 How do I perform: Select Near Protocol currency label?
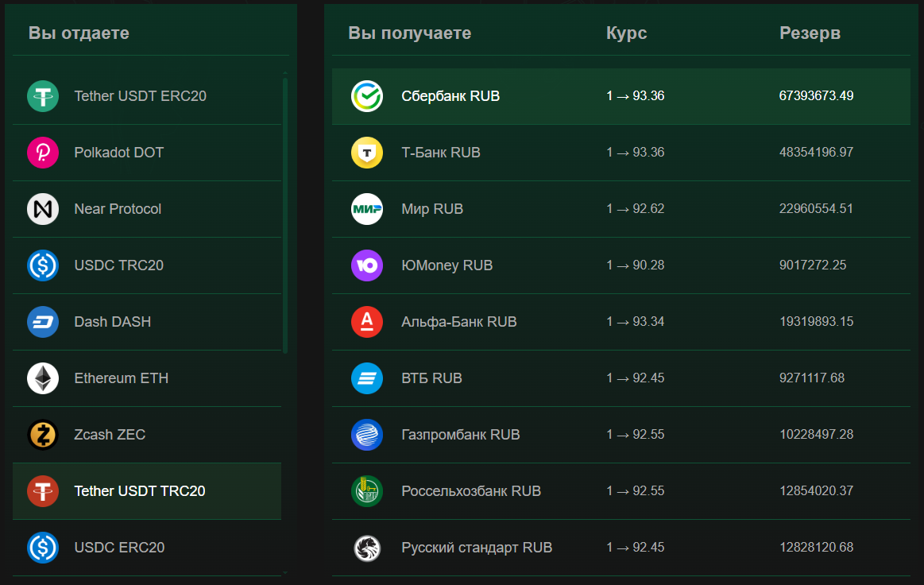point(118,209)
